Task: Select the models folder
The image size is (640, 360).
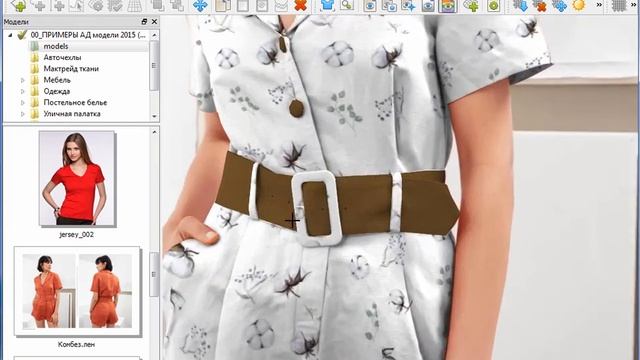Action: 56,47
